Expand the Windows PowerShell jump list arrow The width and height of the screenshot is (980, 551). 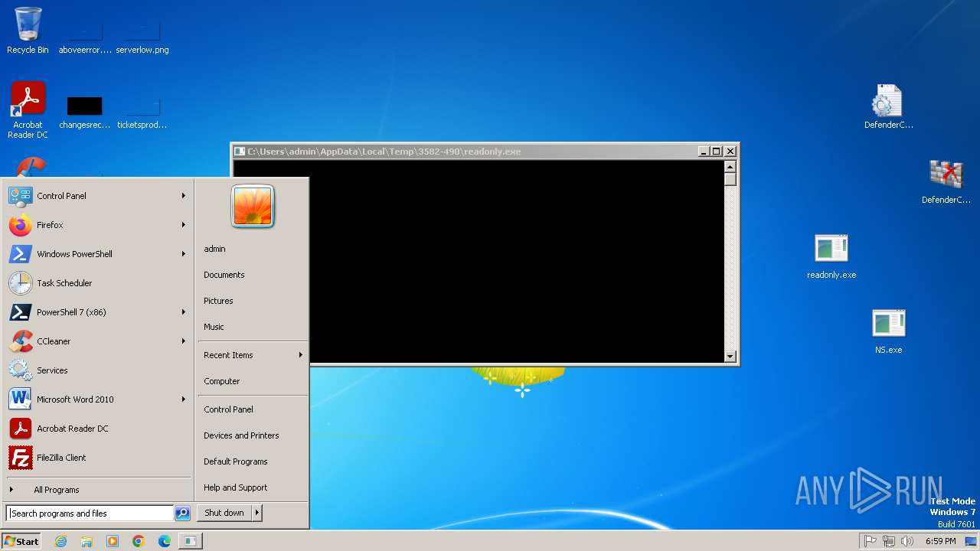point(184,254)
